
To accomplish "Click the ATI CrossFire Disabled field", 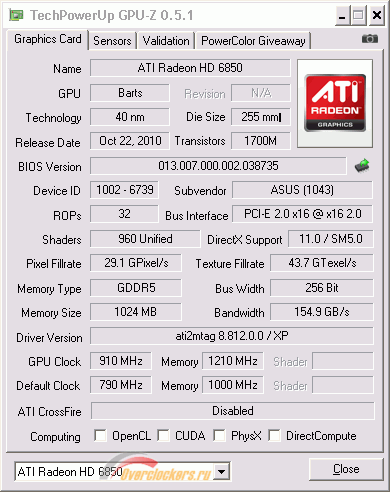I will pos(233,411).
